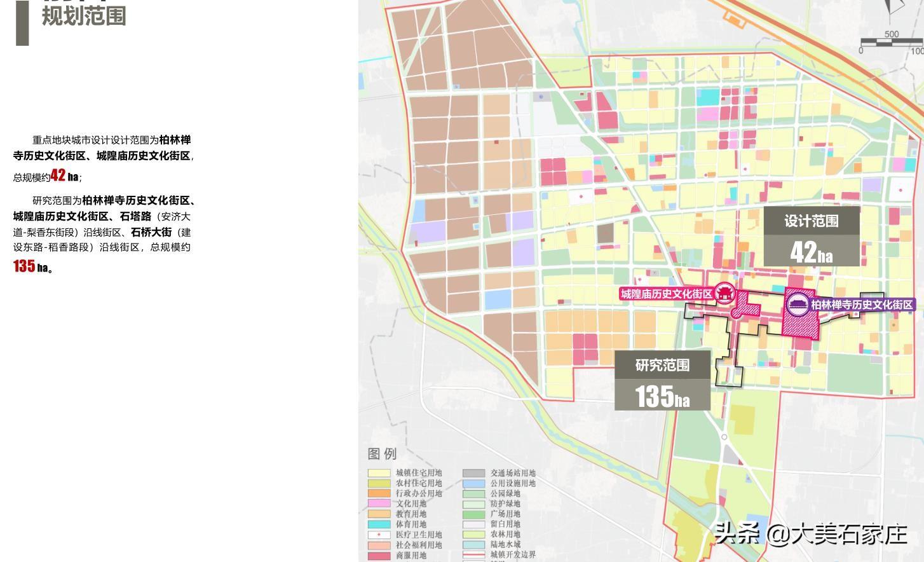Click the 城镇开发边界 legend label
Screen dimensions: 924x562
513,555
